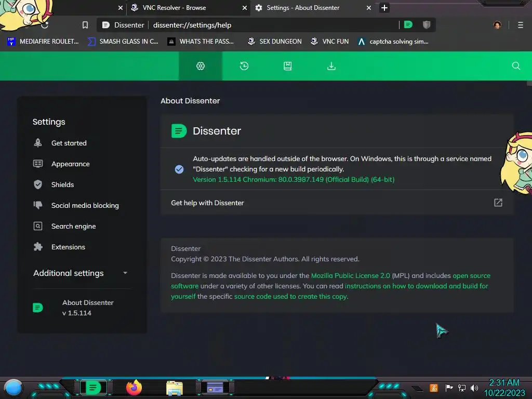Open SMASH GLASS IN C... bookmark
Image resolution: width=532 pixels, height=399 pixels.
[123, 42]
